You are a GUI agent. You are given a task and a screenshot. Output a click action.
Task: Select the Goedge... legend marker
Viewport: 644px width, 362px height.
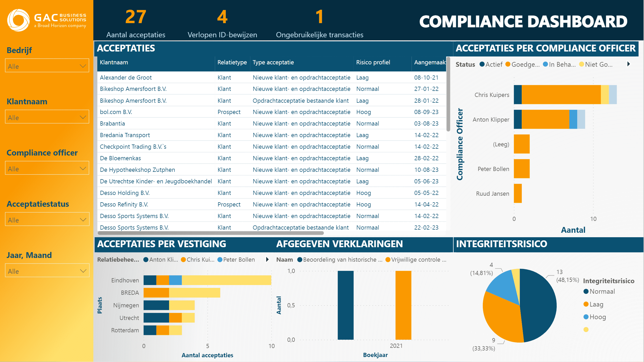click(508, 64)
